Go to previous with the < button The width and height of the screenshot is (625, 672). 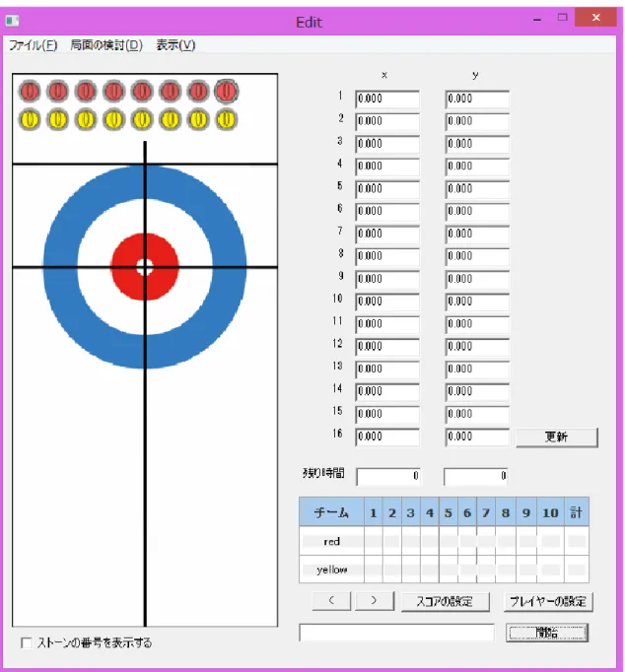coord(331,601)
